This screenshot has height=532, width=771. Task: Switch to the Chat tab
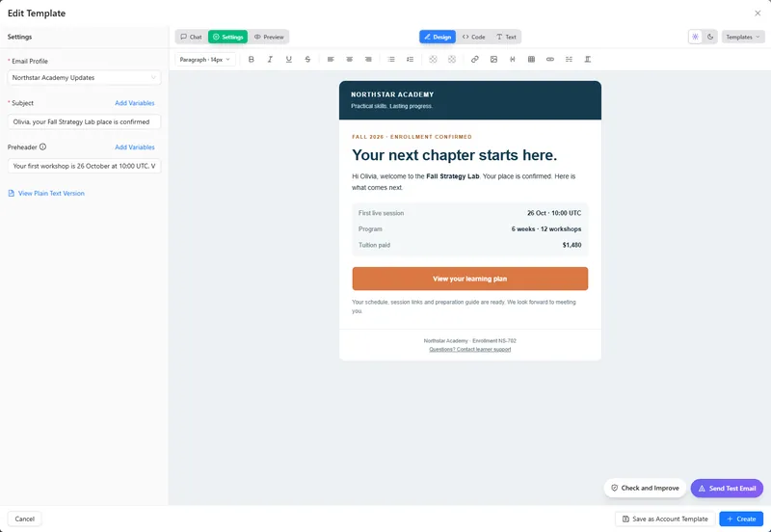point(191,37)
